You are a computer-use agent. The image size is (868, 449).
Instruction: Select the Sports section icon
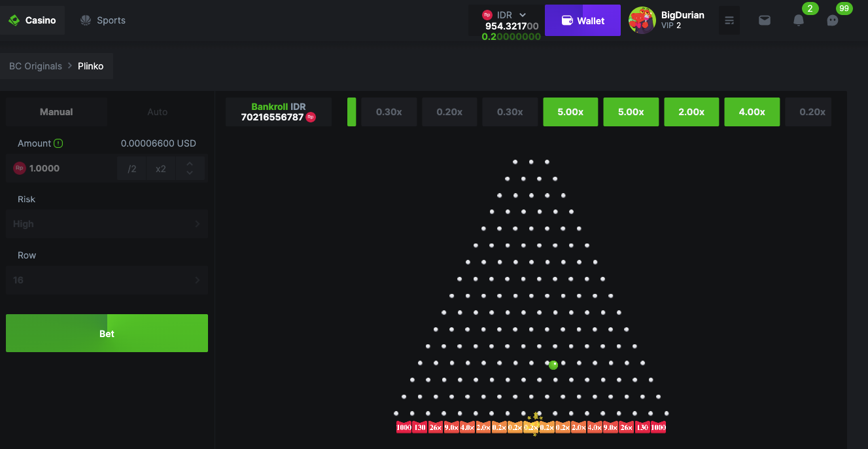click(85, 20)
